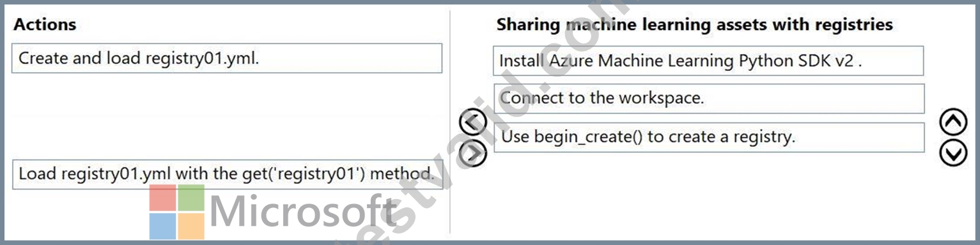The image size is (980, 245).
Task: Select 'Use begin_create() to create a registry'
Action: pyautogui.click(x=708, y=137)
